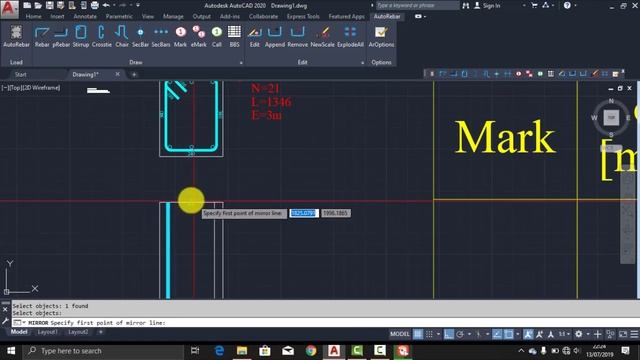The height and width of the screenshot is (360, 640).
Task: Click the Plot (print) quick access icon
Action: tap(95, 5)
